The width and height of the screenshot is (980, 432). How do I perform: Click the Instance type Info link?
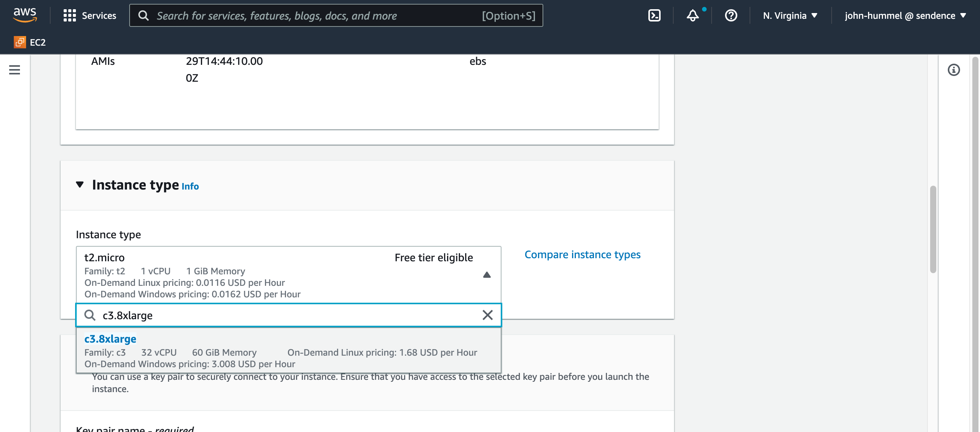pos(191,185)
